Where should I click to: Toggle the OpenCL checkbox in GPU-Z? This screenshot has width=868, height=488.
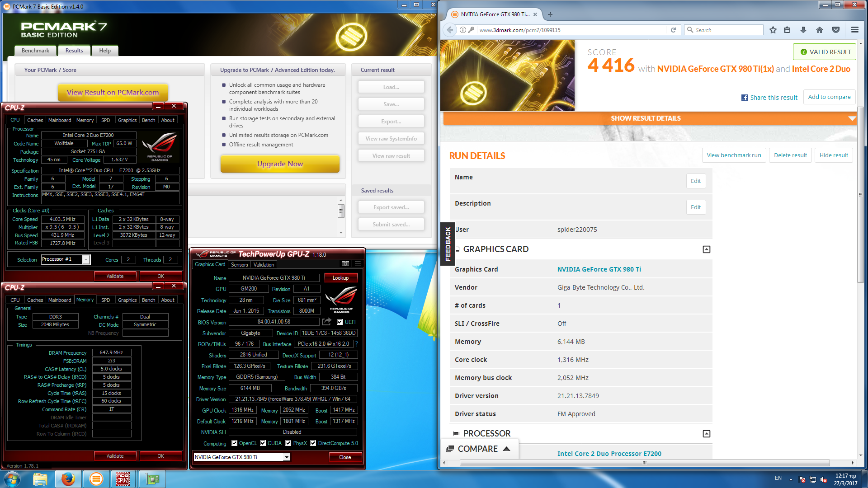pos(234,443)
